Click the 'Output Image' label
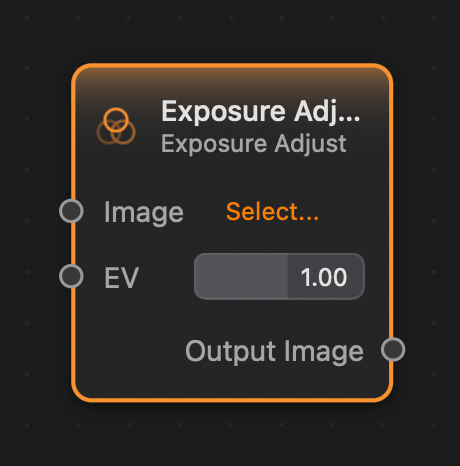Viewport: 460px width, 466px height. click(274, 351)
